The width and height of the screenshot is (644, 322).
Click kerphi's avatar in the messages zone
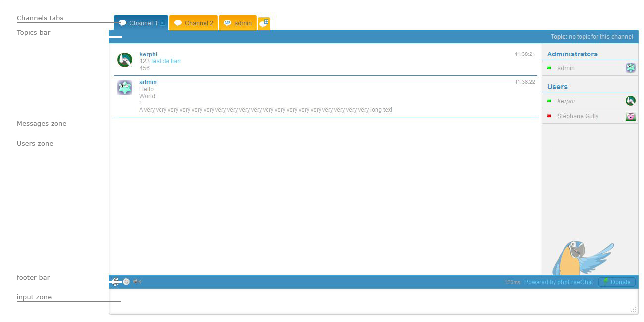tap(125, 60)
